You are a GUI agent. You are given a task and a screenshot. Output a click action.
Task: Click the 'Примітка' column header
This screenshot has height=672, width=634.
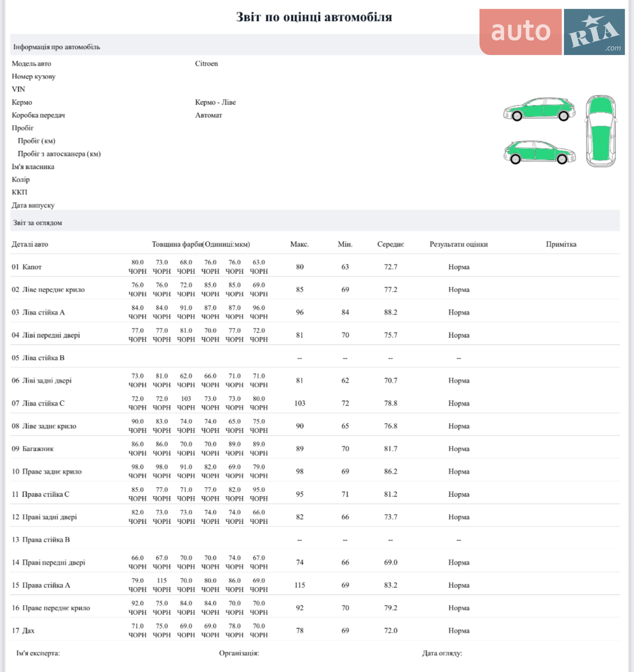tap(561, 244)
